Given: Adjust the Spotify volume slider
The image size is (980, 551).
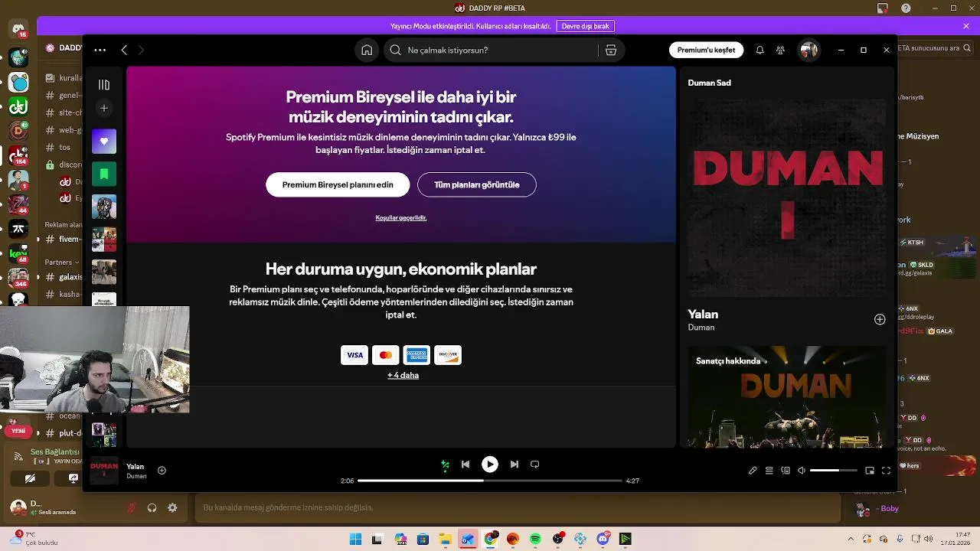Looking at the screenshot, I should 833,471.
